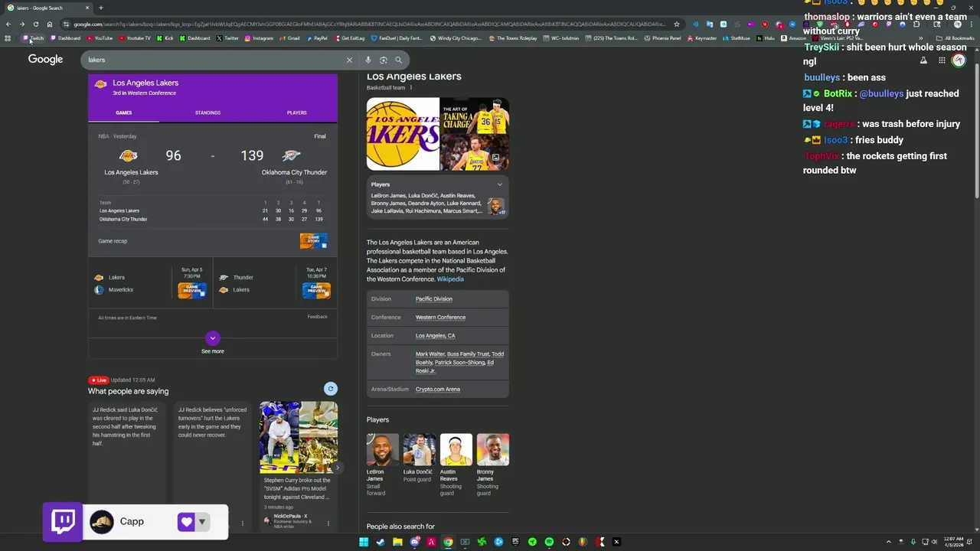Image resolution: width=980 pixels, height=551 pixels.
Task: Click the Google logo
Action: point(45,60)
